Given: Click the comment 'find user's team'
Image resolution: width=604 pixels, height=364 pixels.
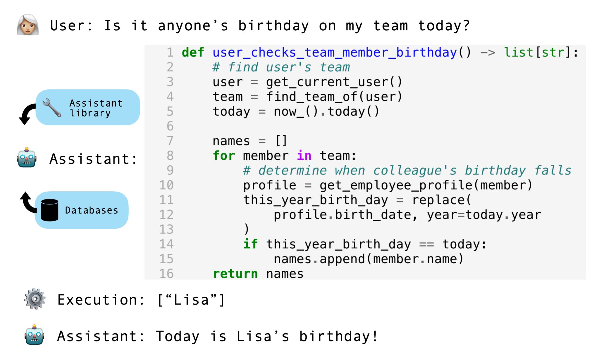Looking at the screenshot, I should pyautogui.click(x=281, y=67).
